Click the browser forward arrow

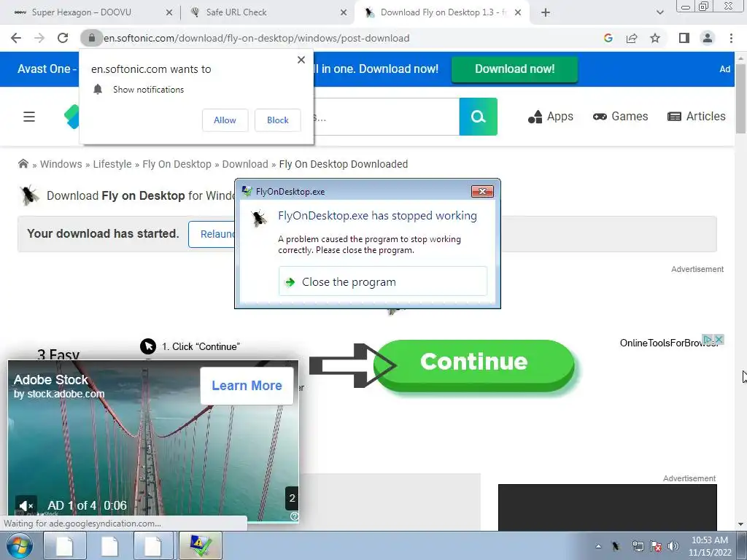[39, 38]
